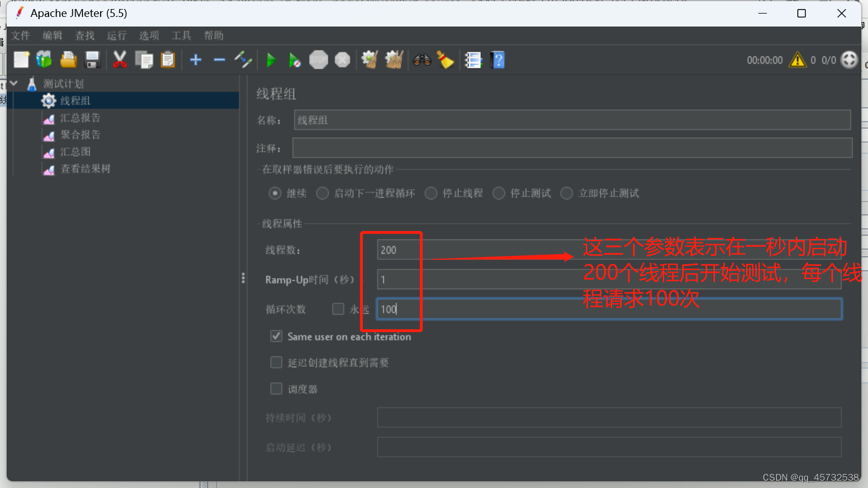Click the 00:00:00 elapsed timer text
868x488 pixels.
765,60
